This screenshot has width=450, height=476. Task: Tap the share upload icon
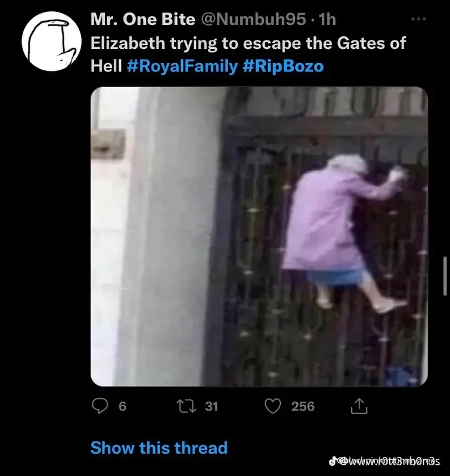pyautogui.click(x=359, y=406)
